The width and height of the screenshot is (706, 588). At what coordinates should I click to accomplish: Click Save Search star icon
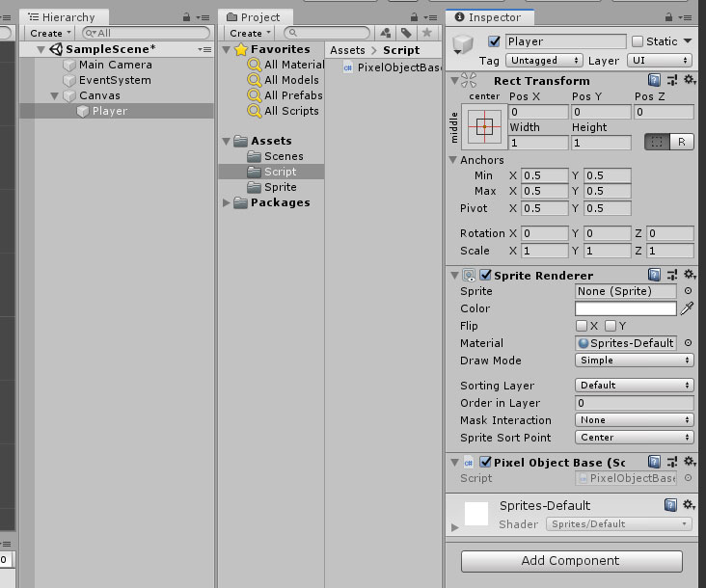click(x=427, y=33)
